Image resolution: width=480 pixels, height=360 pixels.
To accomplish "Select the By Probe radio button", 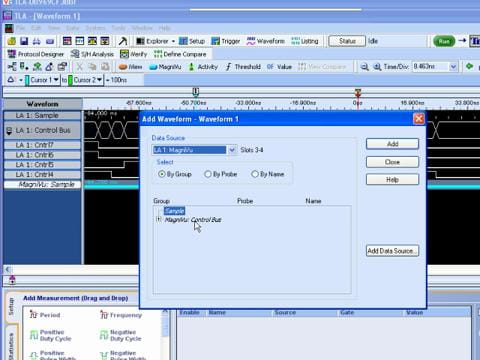I will point(208,174).
